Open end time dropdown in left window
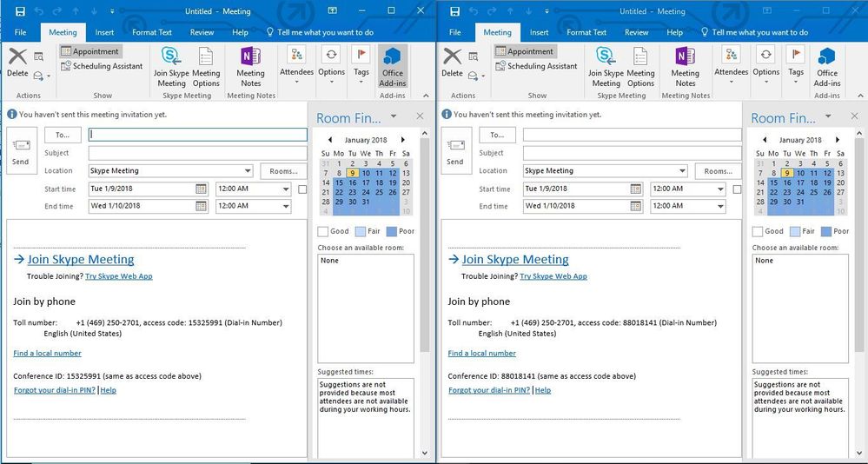 (286, 206)
